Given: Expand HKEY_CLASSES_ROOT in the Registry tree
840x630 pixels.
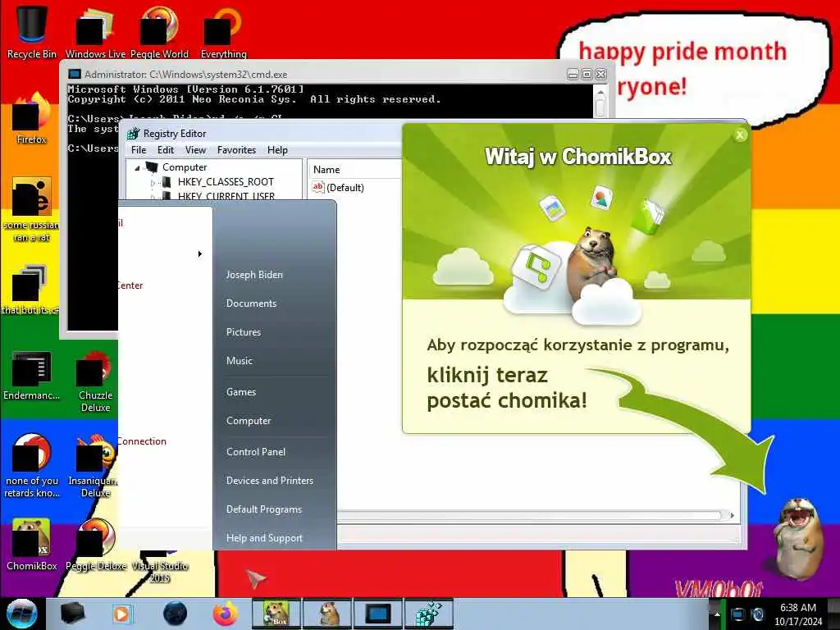Looking at the screenshot, I should (153, 183).
